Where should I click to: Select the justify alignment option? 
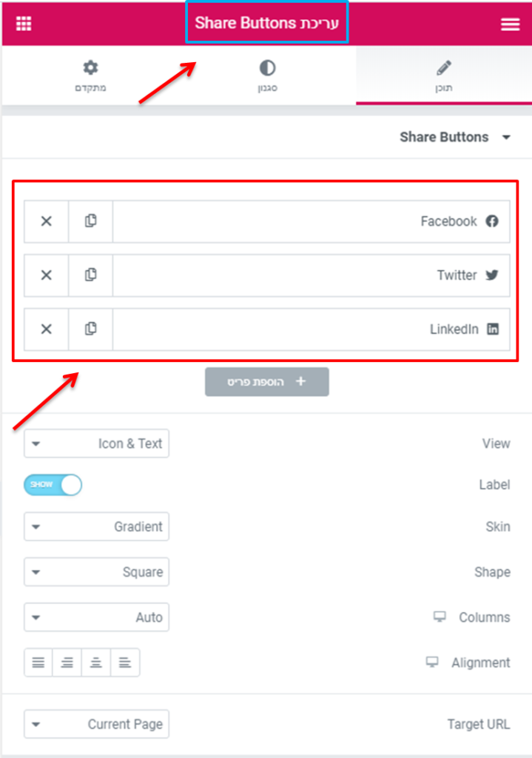[x=38, y=663]
